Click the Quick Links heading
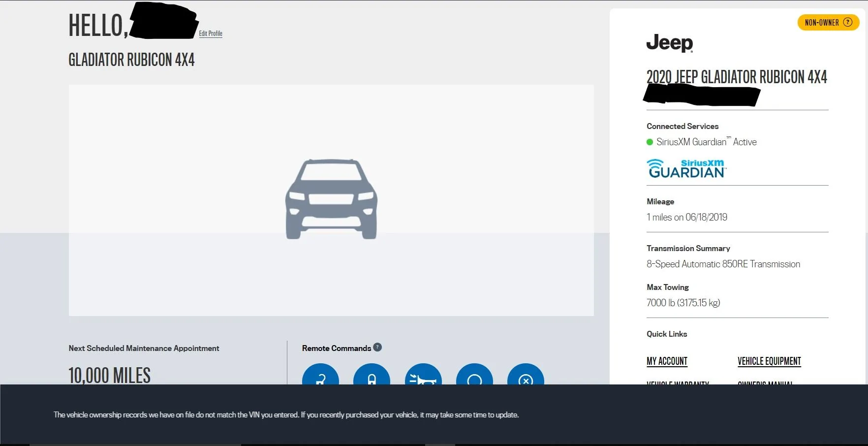The width and height of the screenshot is (868, 446). click(667, 334)
